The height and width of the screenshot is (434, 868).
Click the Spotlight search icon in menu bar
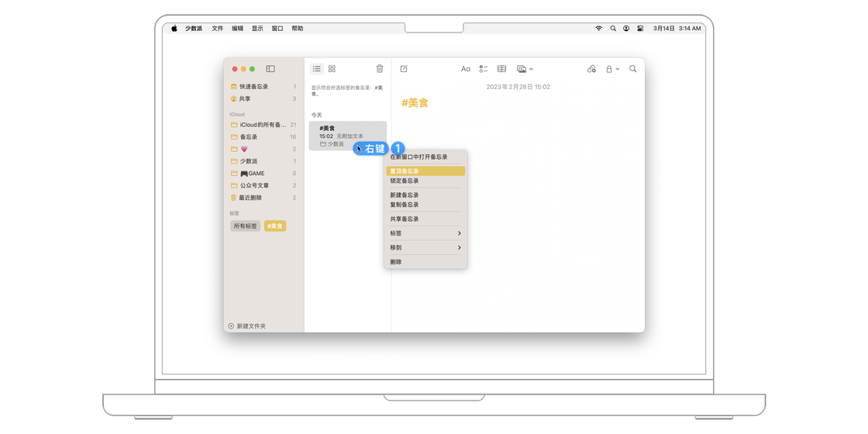(613, 28)
